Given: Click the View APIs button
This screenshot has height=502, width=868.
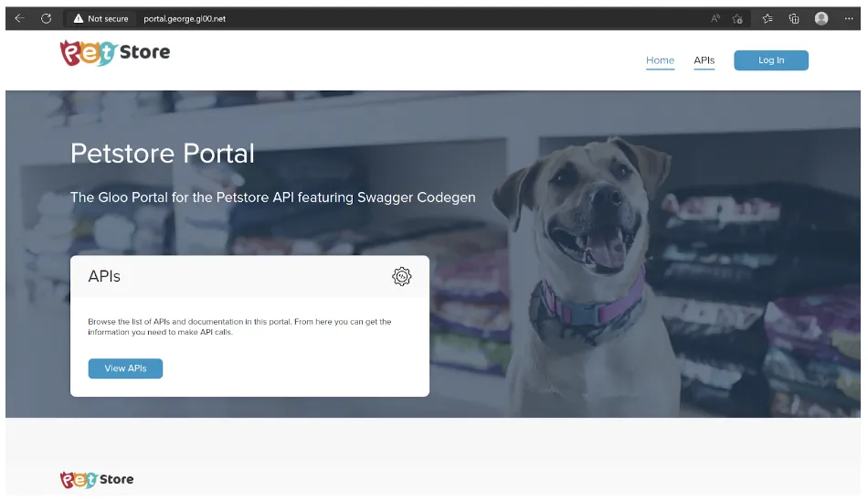Looking at the screenshot, I should [x=126, y=368].
